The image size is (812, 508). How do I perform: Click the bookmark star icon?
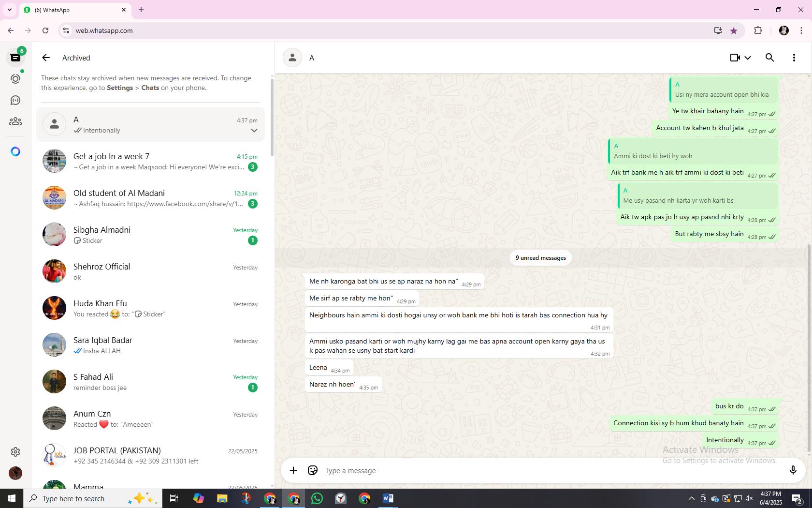(x=734, y=30)
